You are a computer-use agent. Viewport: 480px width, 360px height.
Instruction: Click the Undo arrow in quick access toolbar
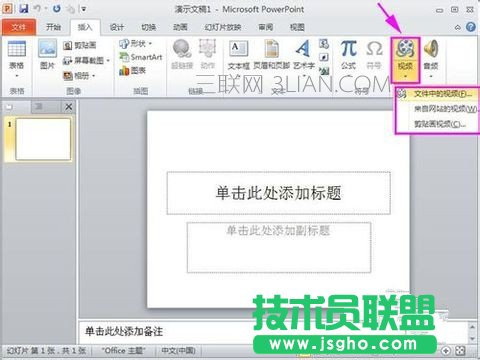[x=38, y=8]
